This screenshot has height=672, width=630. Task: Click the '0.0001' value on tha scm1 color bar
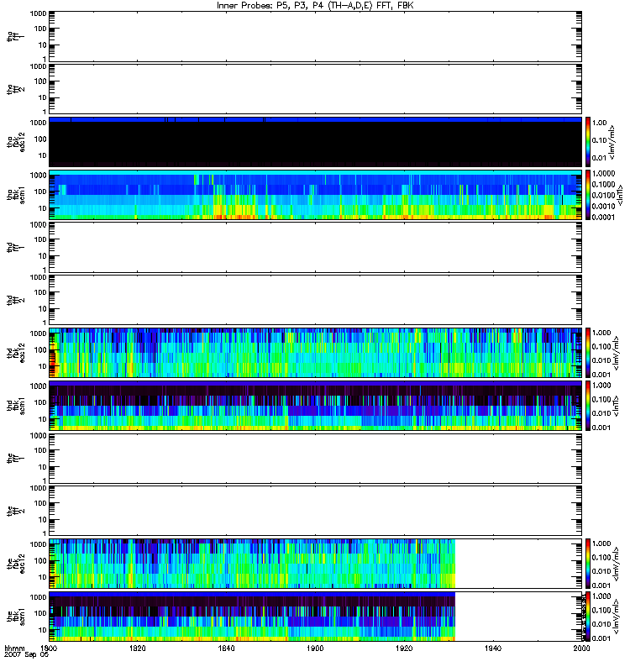(x=603, y=217)
